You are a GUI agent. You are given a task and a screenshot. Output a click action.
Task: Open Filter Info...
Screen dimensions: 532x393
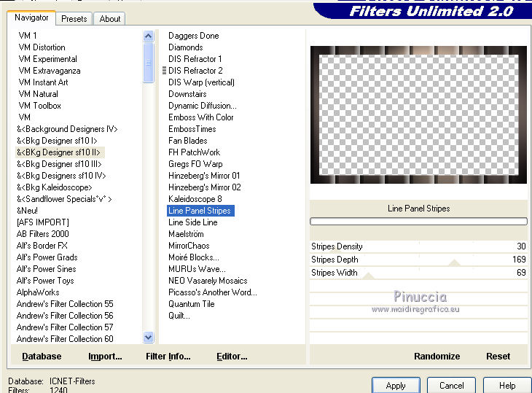point(168,357)
